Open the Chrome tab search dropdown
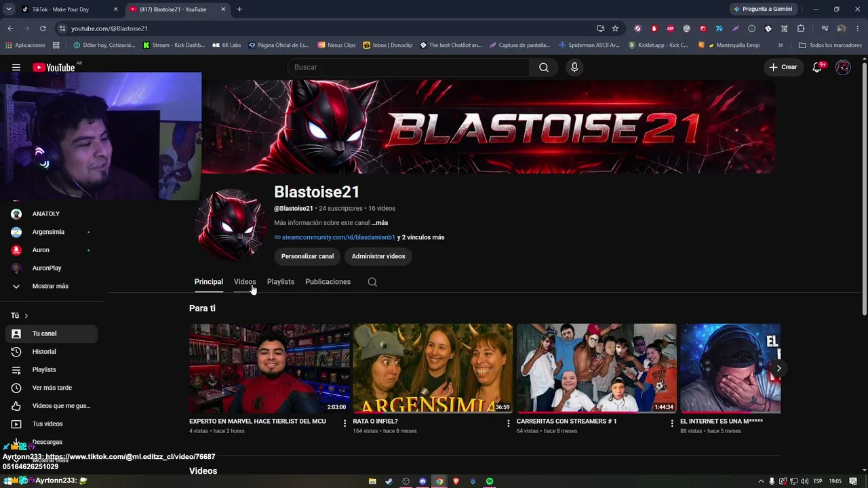The width and height of the screenshot is (868, 488). click(9, 9)
